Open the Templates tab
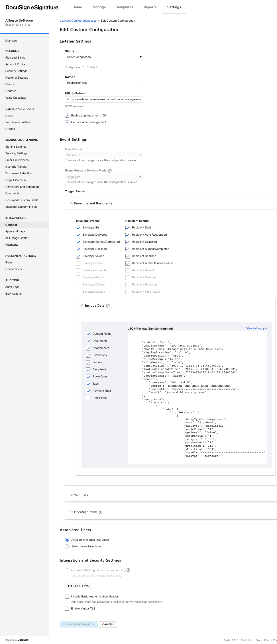Viewport: 277px width, 644px height. pyautogui.click(x=124, y=7)
